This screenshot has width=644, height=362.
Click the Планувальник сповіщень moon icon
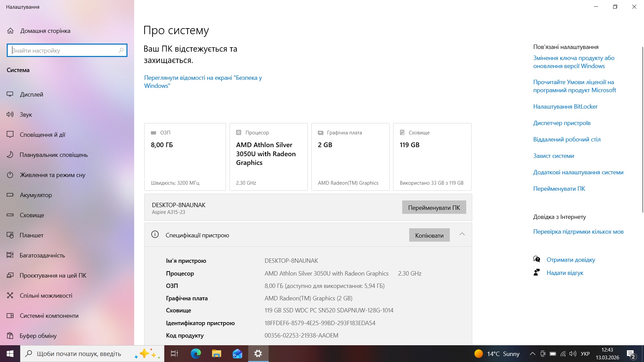pyautogui.click(x=10, y=155)
